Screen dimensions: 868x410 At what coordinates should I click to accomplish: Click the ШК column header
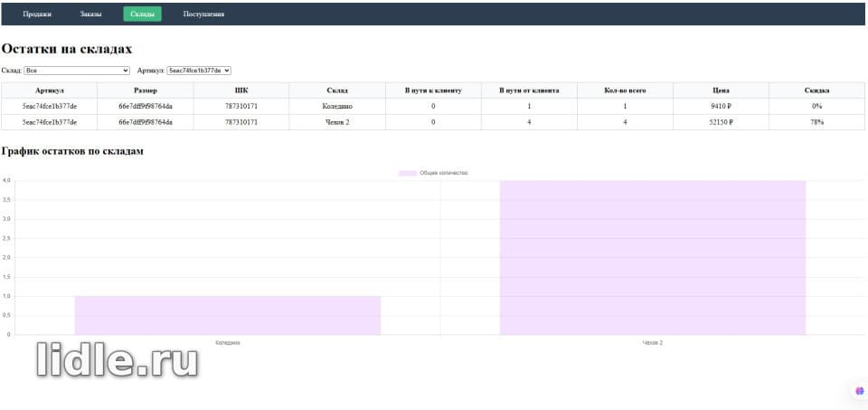pos(241,91)
